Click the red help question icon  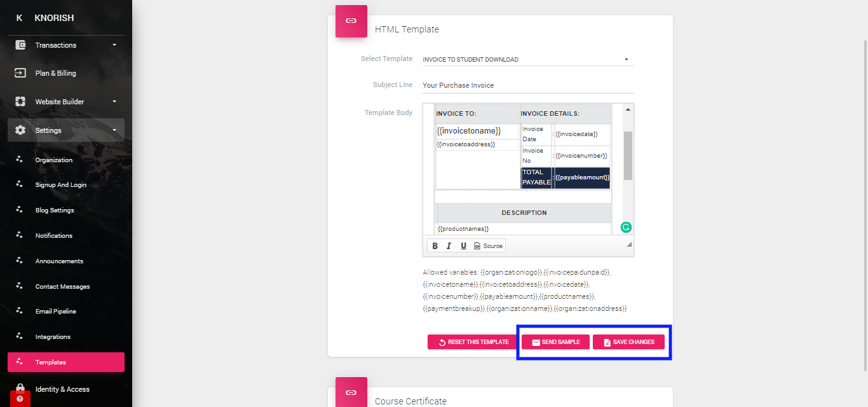pos(20,399)
